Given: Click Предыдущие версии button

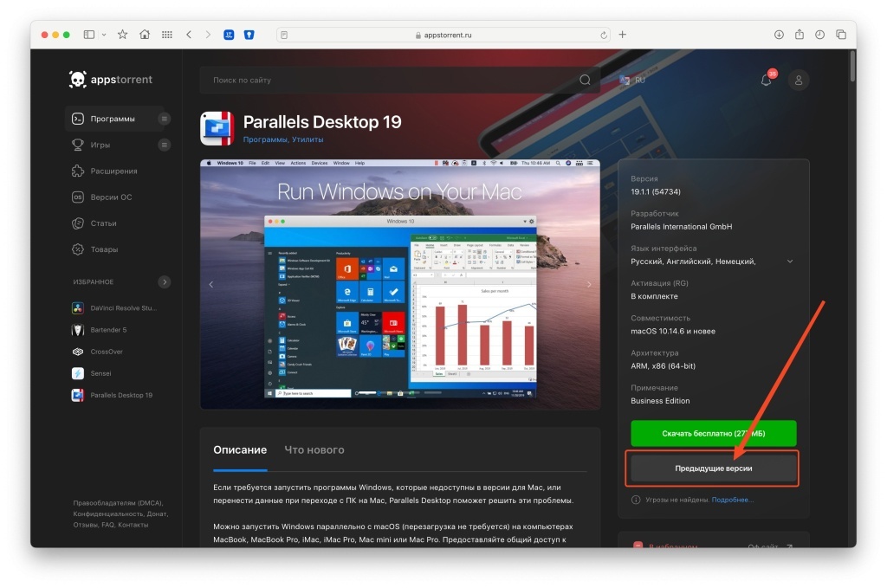Looking at the screenshot, I should point(714,468).
